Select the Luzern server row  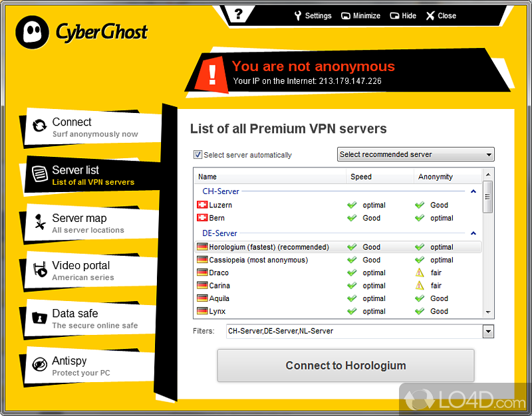pos(221,205)
